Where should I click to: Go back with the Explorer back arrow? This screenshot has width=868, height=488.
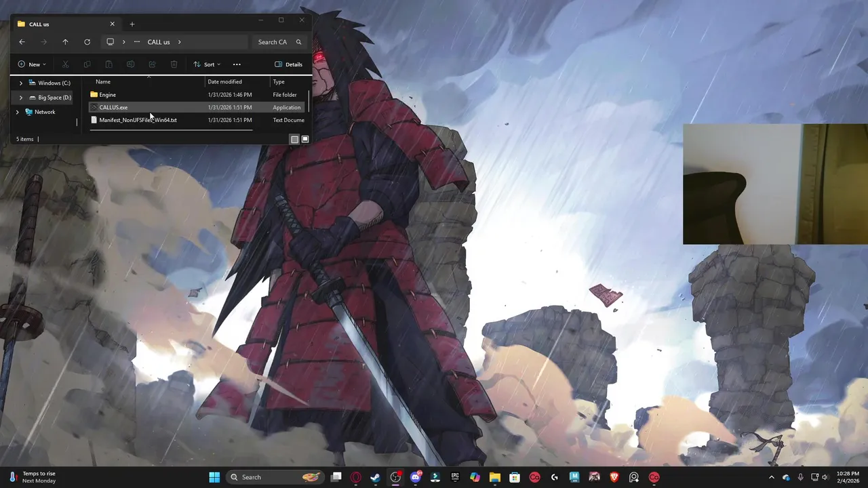pyautogui.click(x=22, y=42)
